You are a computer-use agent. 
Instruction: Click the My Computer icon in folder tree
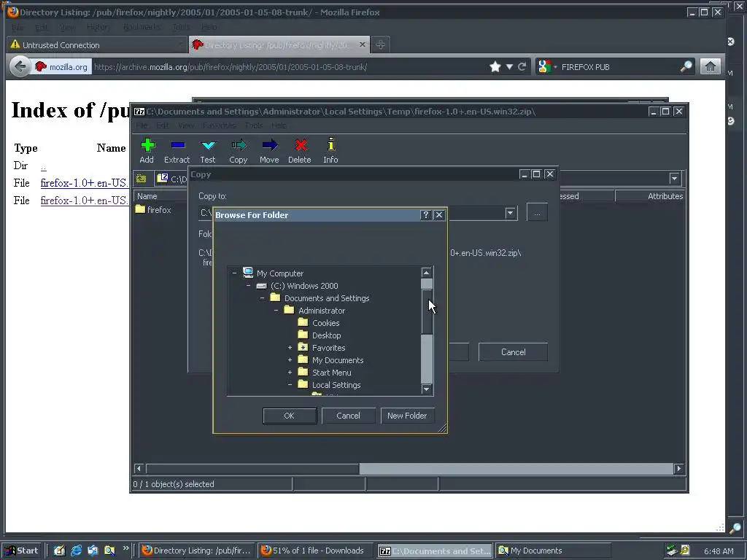(x=248, y=273)
